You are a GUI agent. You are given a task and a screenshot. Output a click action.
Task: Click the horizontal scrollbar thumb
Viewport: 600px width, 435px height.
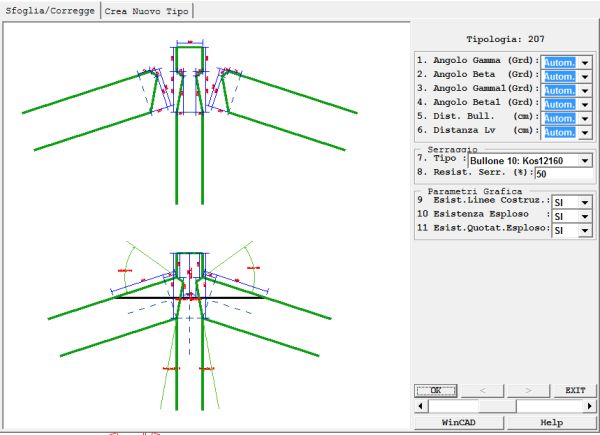click(497, 407)
